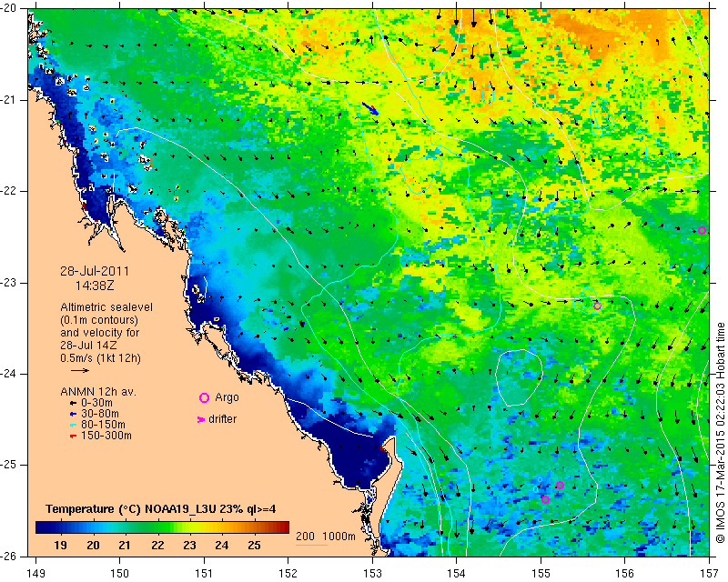
Task: Click the '-20' latitude axis label
Action: click(8, 8)
